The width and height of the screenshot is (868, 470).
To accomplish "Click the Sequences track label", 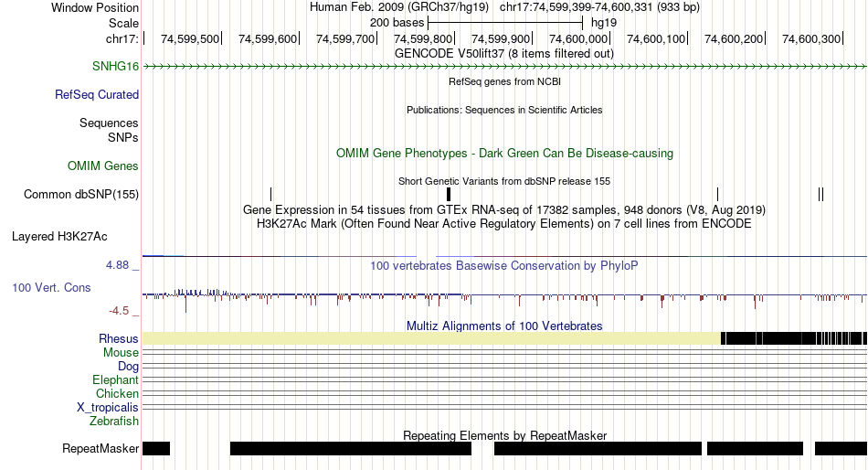I will click(x=109, y=123).
